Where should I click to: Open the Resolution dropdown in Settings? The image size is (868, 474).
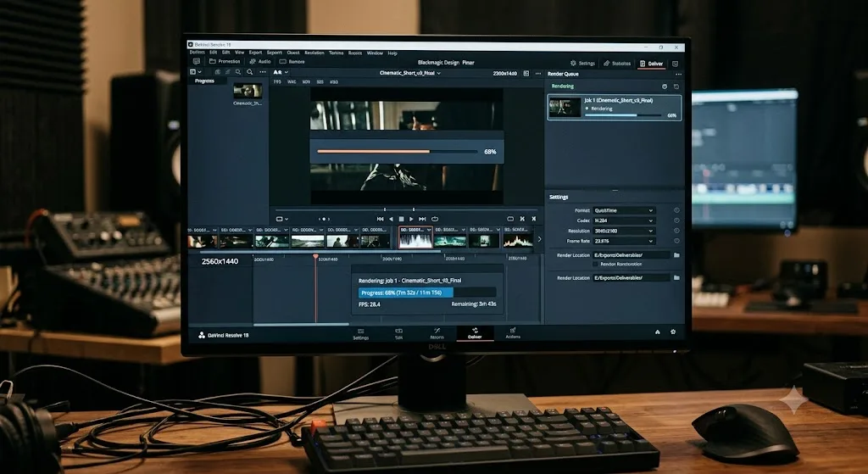pyautogui.click(x=624, y=231)
